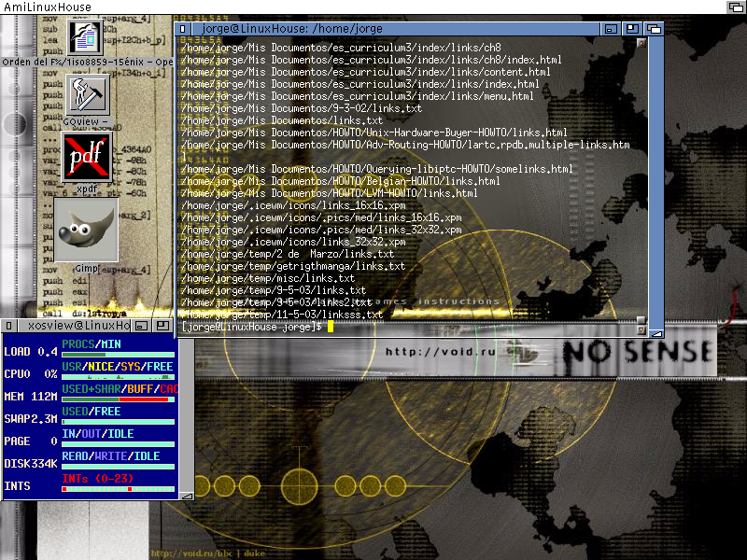The width and height of the screenshot is (747, 560).
Task: Open the document editor icon above GQview
Action: coord(85,37)
